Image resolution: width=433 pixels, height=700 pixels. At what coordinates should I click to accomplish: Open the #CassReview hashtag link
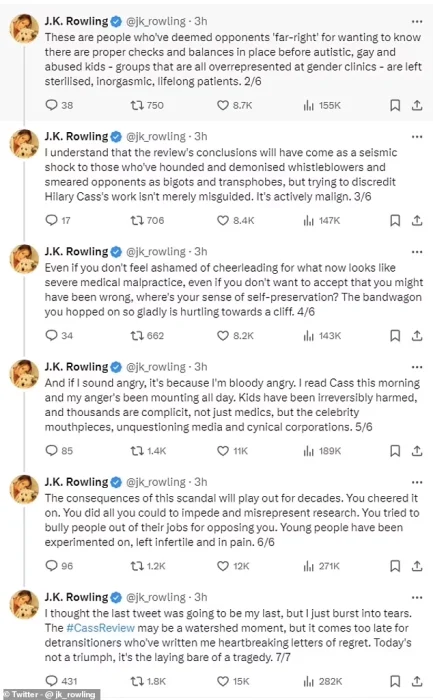100,628
